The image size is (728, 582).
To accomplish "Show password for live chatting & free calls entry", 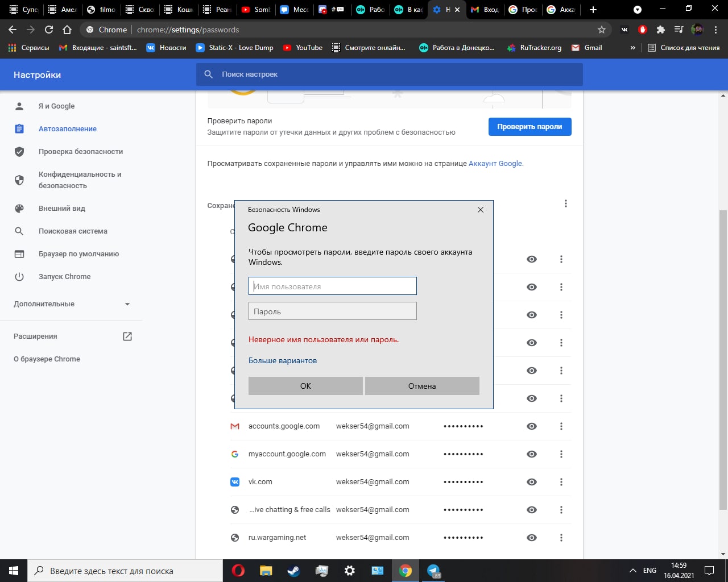I will [x=532, y=510].
